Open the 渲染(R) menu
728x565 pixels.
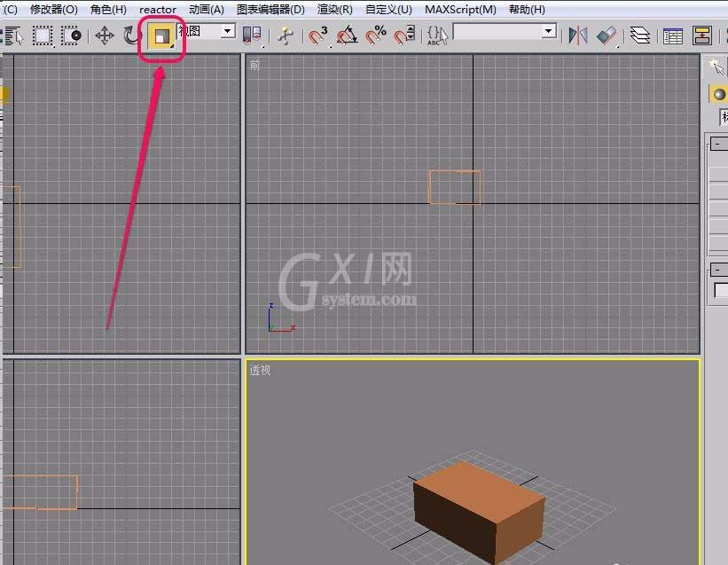tap(335, 9)
